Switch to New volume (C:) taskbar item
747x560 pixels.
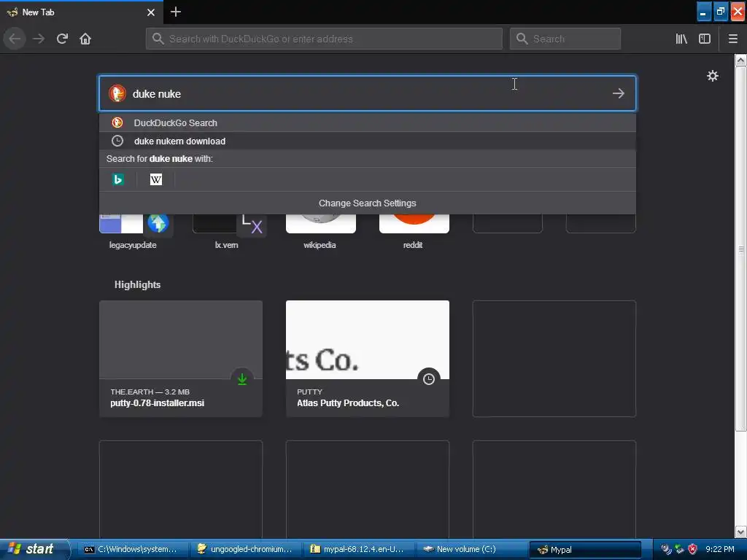(471, 550)
